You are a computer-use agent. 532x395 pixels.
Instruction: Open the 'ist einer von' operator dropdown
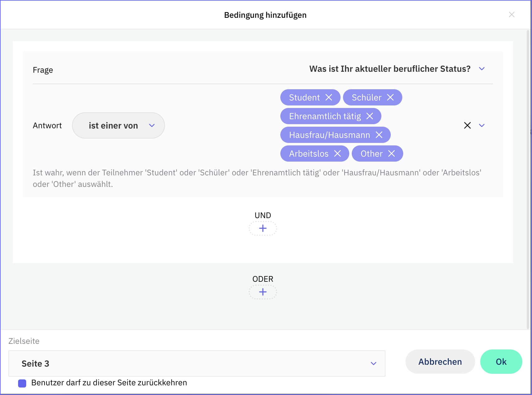click(118, 125)
